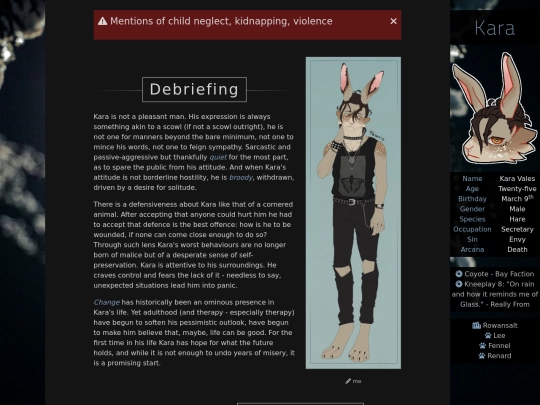Open the Renard character link
Image resolution: width=540 pixels, height=405 pixels.
click(x=499, y=356)
